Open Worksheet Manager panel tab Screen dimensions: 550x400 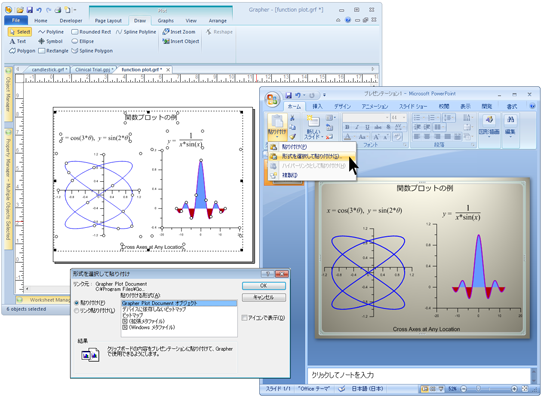[x=43, y=300]
